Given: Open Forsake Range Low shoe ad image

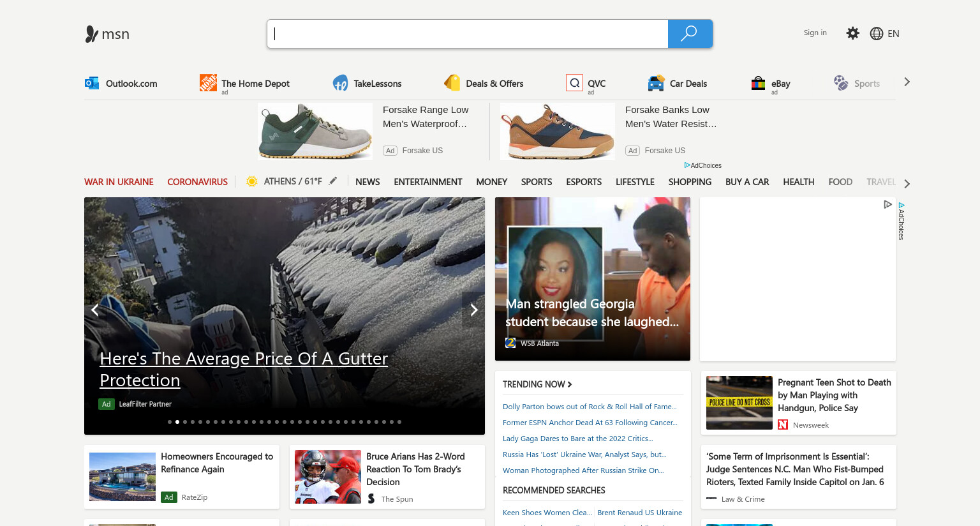Looking at the screenshot, I should [315, 132].
